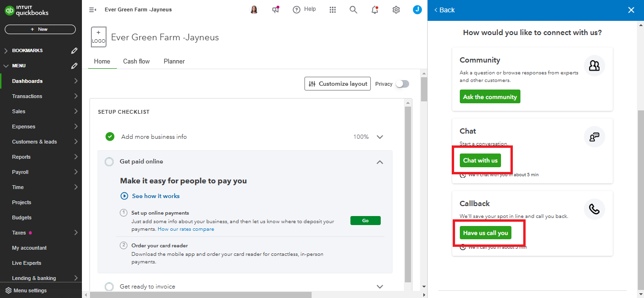
Task: Switch to the Home tab
Action: coord(102,61)
